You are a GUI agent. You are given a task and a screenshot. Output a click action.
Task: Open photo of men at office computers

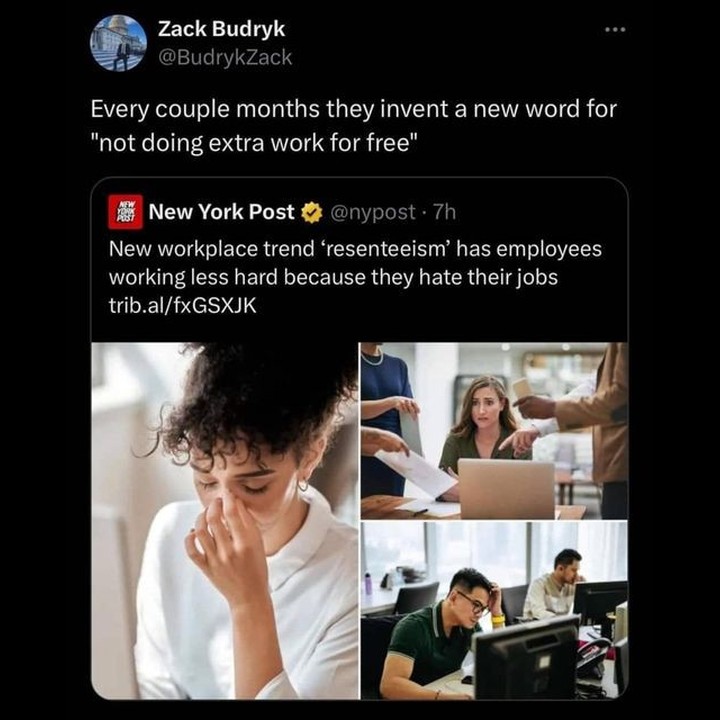coord(494,611)
